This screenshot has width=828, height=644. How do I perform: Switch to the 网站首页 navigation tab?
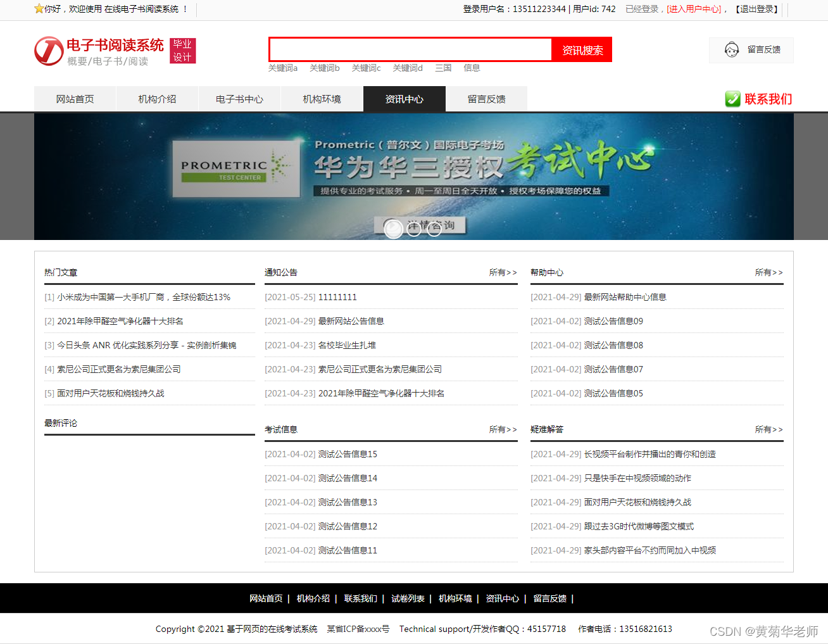pos(75,99)
